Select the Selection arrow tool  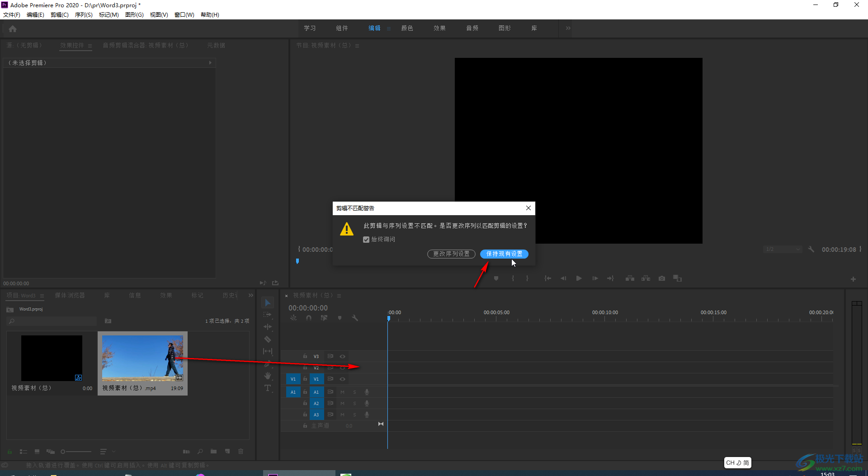(268, 303)
